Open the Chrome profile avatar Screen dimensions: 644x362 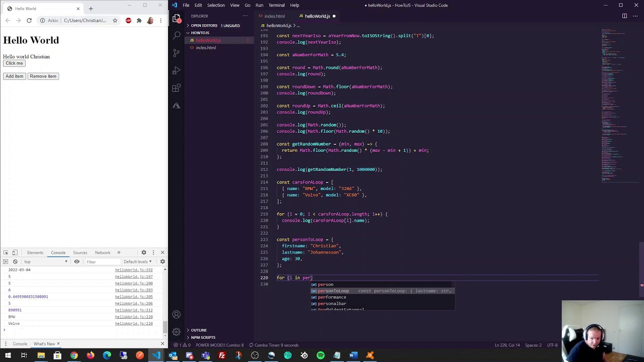coord(150,21)
